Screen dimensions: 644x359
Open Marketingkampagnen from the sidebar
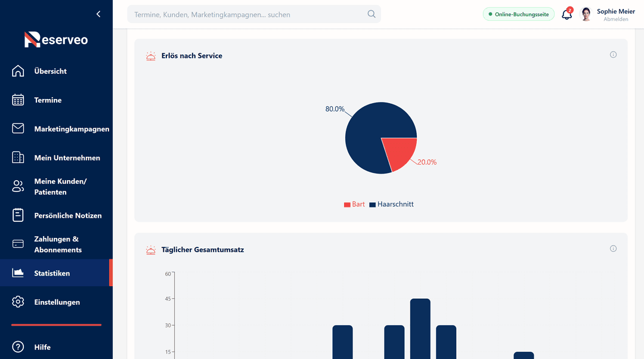(x=56, y=129)
